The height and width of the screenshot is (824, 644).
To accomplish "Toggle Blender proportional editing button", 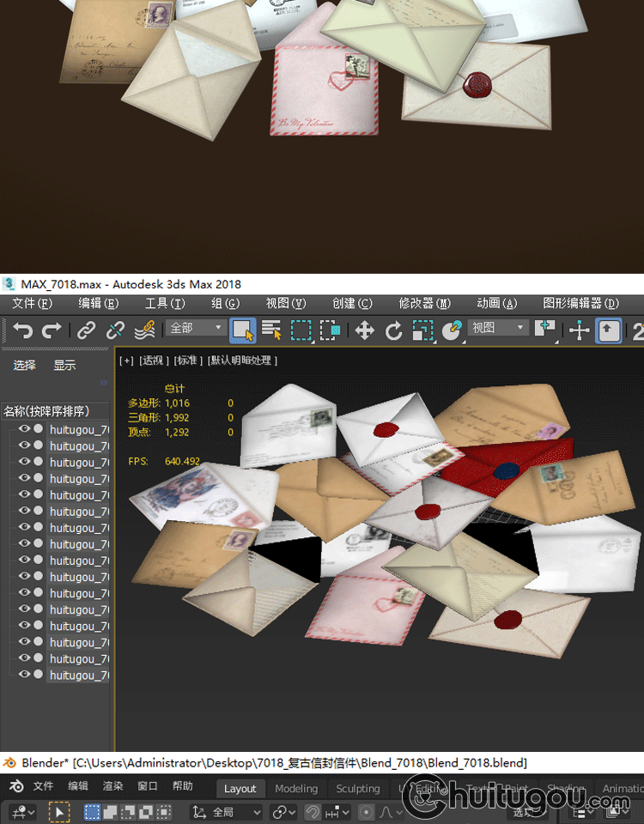I will [367, 811].
